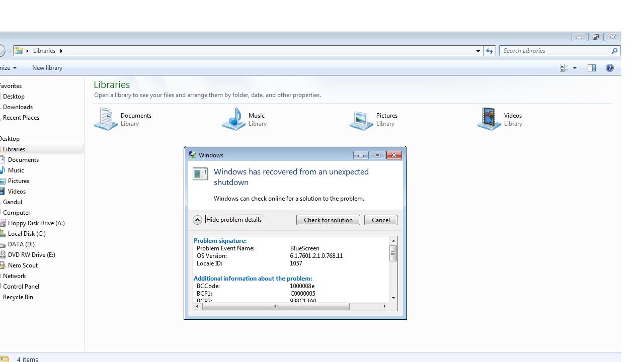The width and height of the screenshot is (644, 362).
Task: Click the Search Libraries input field
Action: coord(553,51)
